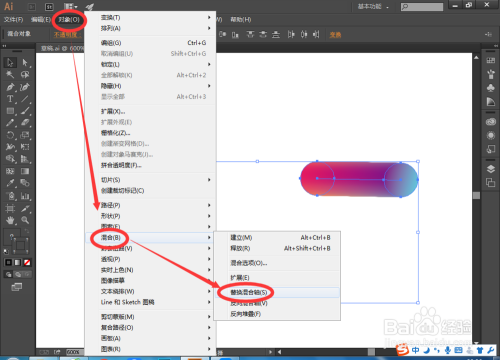This screenshot has height=360, width=500.
Task: Select the Scale tool
Action: (x=25, y=135)
